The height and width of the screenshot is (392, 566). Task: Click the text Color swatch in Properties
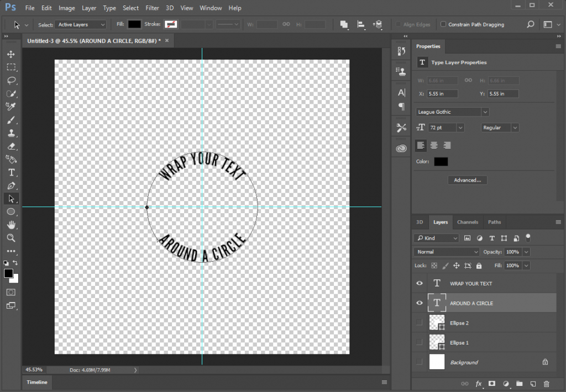pyautogui.click(x=441, y=161)
